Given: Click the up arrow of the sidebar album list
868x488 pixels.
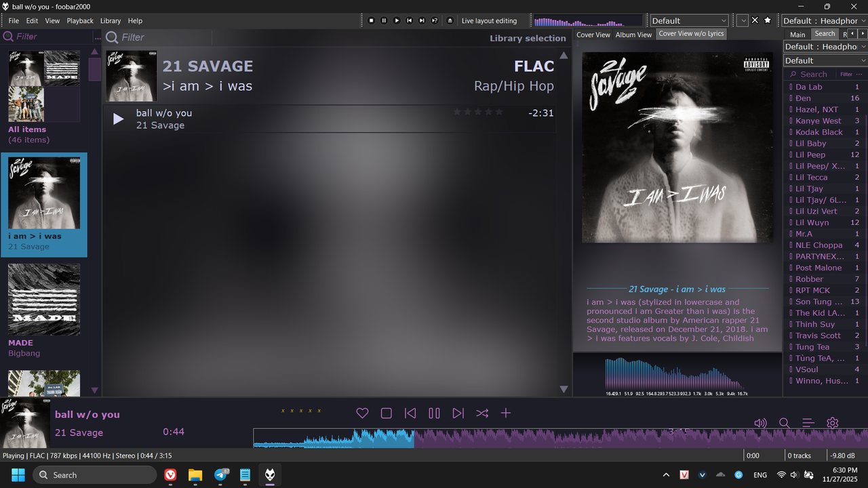Looking at the screenshot, I should pyautogui.click(x=94, y=52).
